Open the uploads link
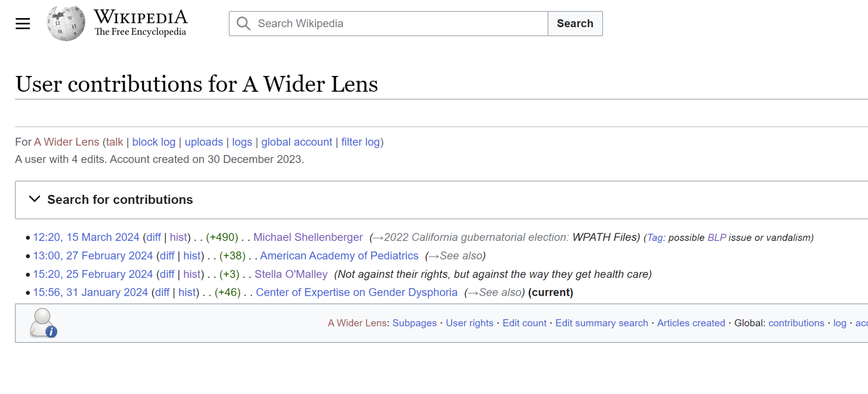The image size is (868, 394). coord(204,142)
